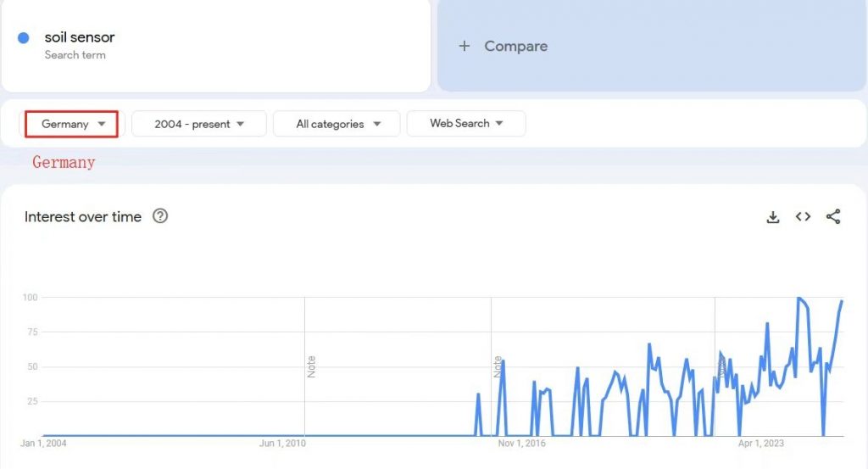Click the Note marker near Jun 2010
Image resolution: width=868 pixels, height=469 pixels.
(x=311, y=366)
